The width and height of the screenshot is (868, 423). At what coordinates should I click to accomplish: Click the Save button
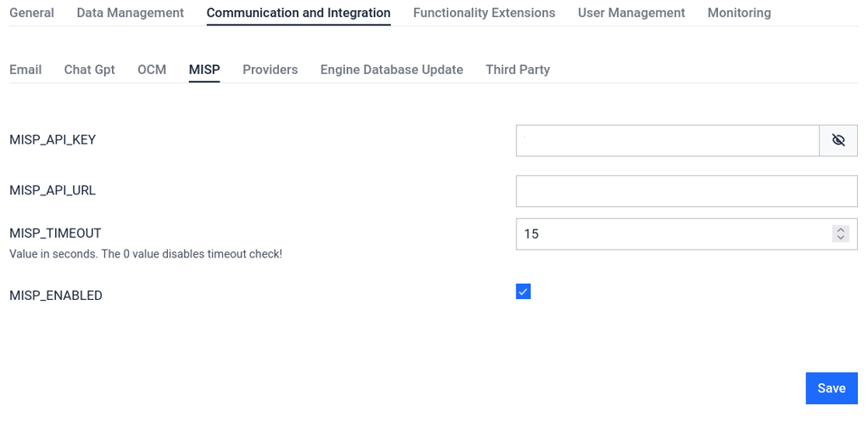(831, 388)
